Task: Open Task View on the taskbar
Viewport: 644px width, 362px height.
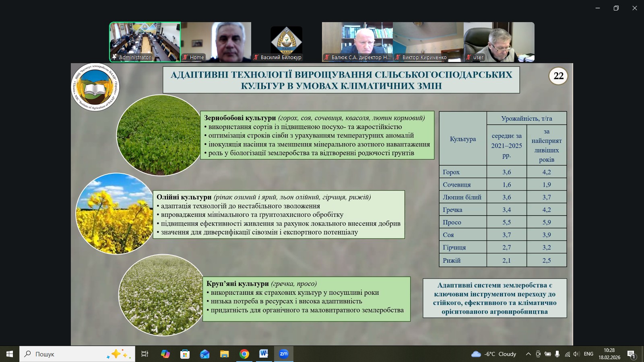Action: coord(145,354)
